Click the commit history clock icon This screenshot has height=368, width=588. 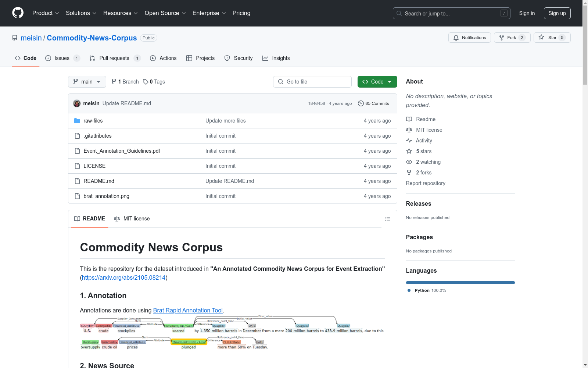click(x=361, y=103)
